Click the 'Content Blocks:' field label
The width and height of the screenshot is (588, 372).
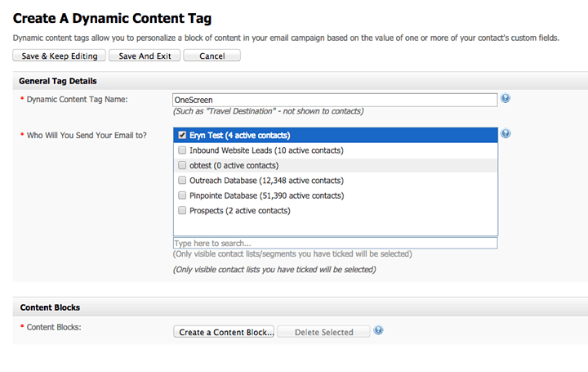[54, 327]
